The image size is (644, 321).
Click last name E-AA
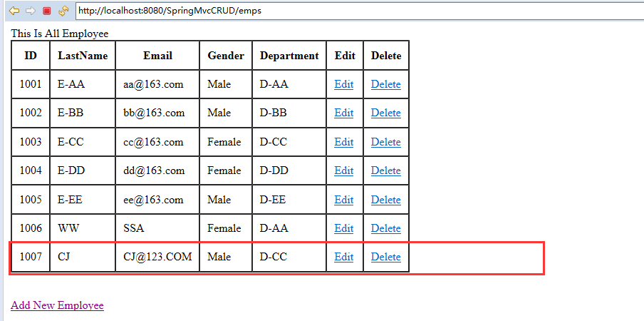71,84
